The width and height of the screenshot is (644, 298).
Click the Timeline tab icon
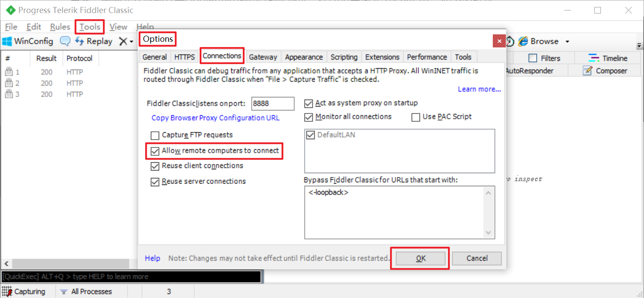[x=594, y=58]
